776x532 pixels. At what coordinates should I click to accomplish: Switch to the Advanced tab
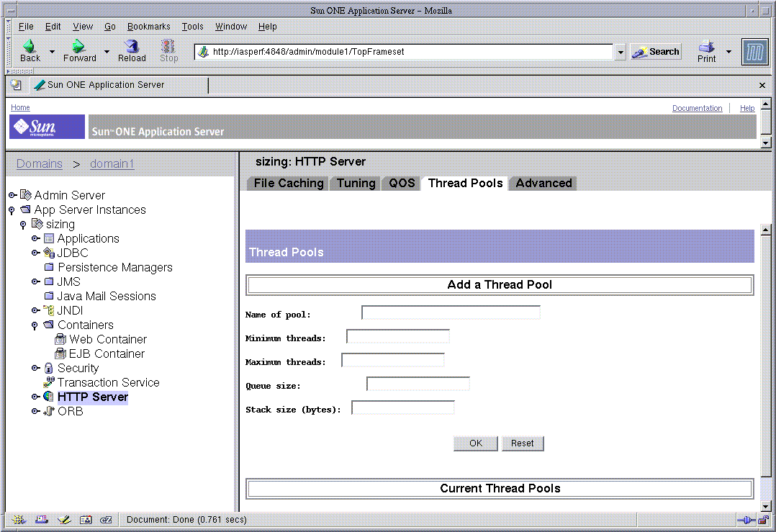coord(543,183)
